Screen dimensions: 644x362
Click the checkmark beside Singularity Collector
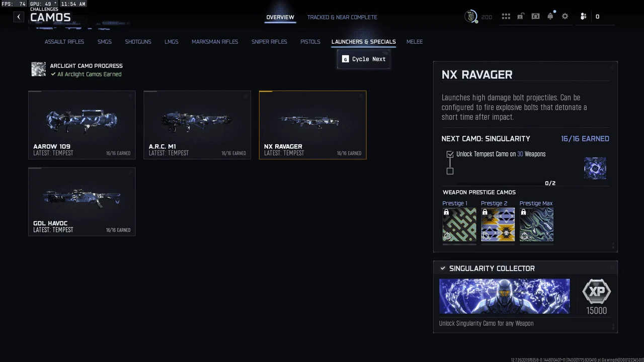[x=443, y=268]
